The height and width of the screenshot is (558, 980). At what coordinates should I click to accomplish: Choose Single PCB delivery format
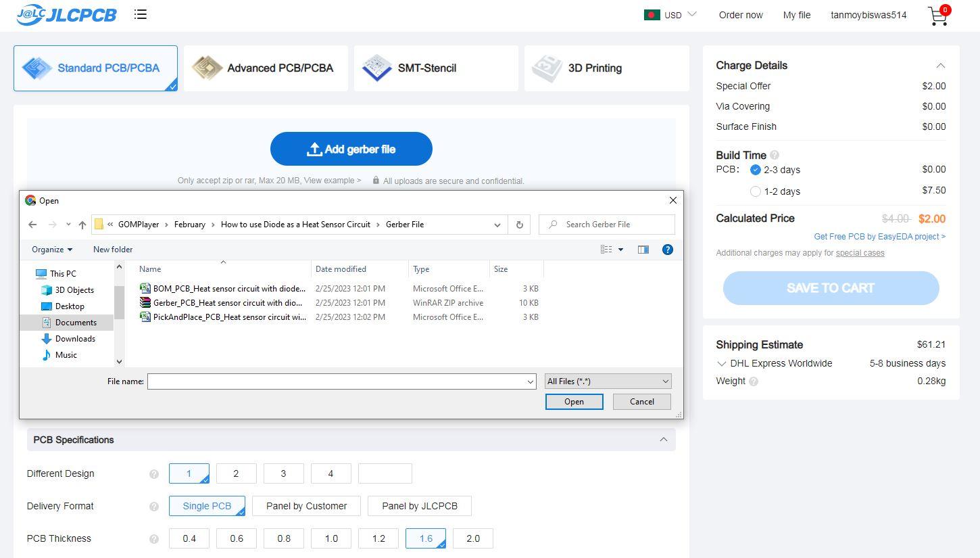(207, 506)
